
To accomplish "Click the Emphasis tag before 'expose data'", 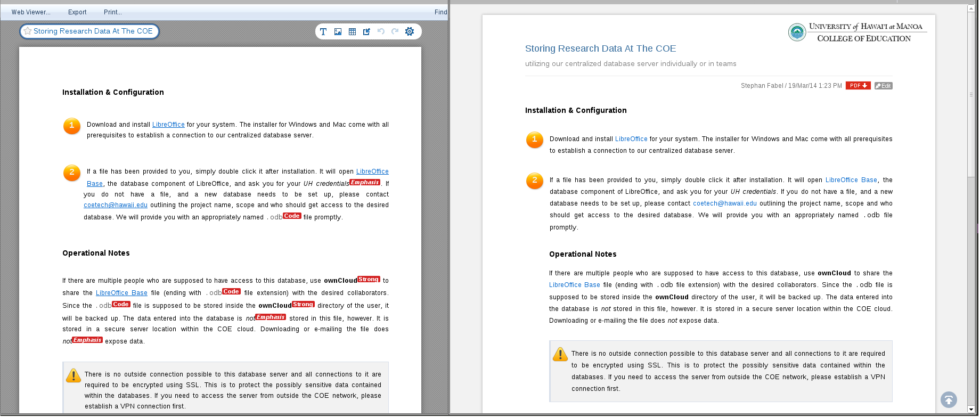I will pyautogui.click(x=87, y=340).
